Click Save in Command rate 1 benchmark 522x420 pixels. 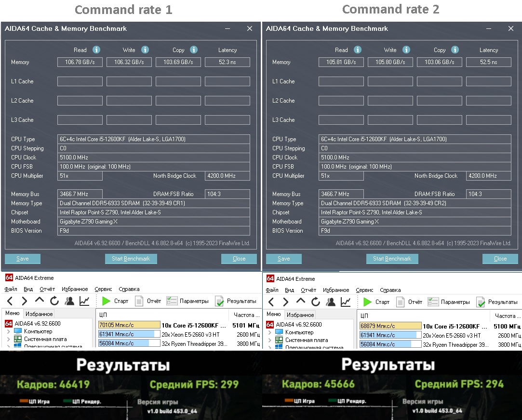click(23, 259)
